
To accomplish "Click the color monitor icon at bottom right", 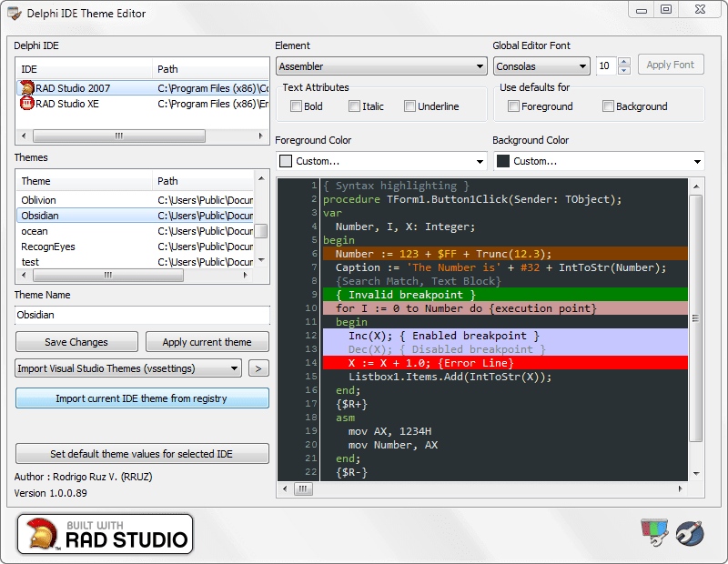I will pyautogui.click(x=652, y=532).
